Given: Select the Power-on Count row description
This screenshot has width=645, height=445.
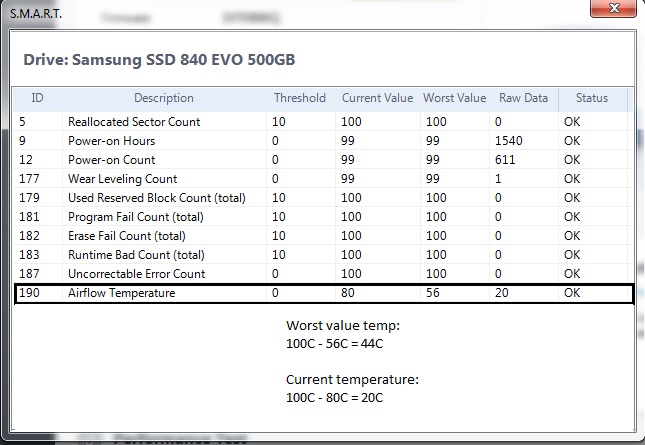Looking at the screenshot, I should 111,160.
